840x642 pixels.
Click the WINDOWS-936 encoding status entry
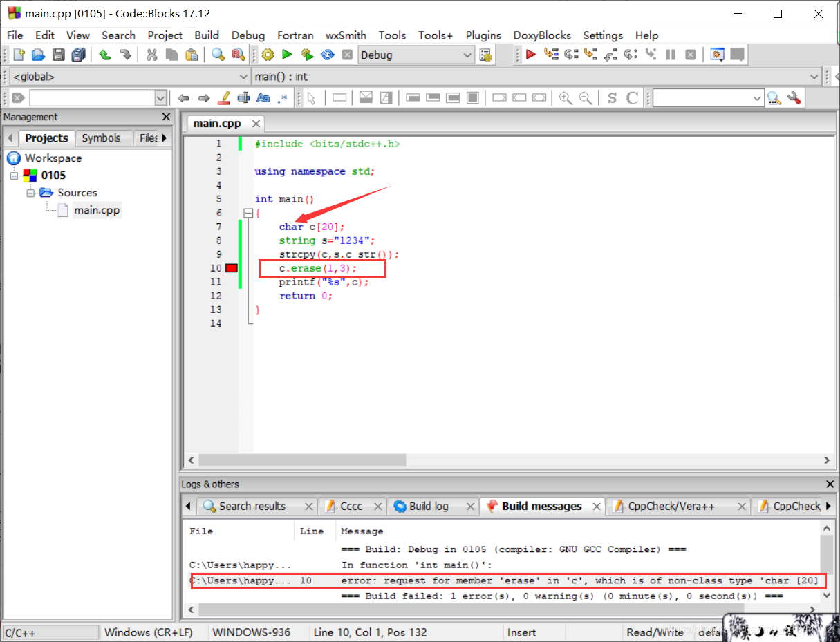252,632
